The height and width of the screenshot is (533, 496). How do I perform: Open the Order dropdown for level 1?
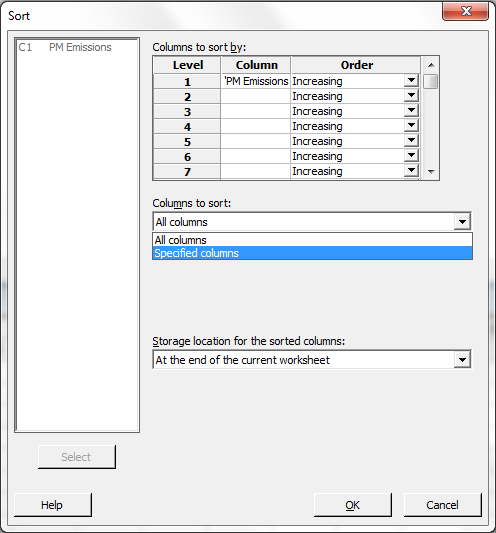[x=411, y=81]
